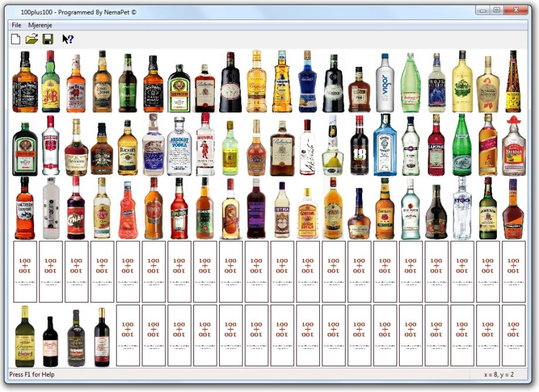Click the white wine bottle in bottom row
The height and width of the screenshot is (392, 539).
[x=25, y=336]
